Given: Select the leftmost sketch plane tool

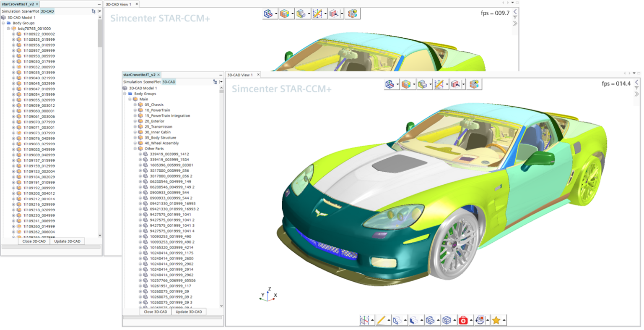Looking at the screenshot, I should (364, 320).
